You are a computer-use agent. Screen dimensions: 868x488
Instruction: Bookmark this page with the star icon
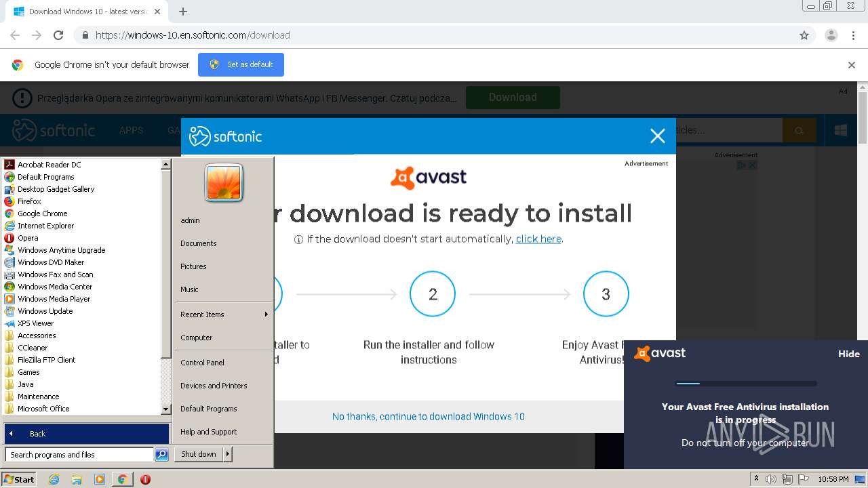(x=804, y=35)
